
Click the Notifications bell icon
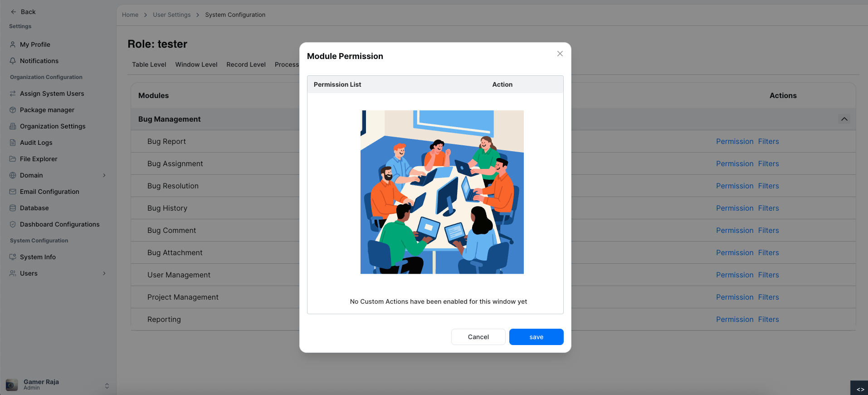[13, 61]
